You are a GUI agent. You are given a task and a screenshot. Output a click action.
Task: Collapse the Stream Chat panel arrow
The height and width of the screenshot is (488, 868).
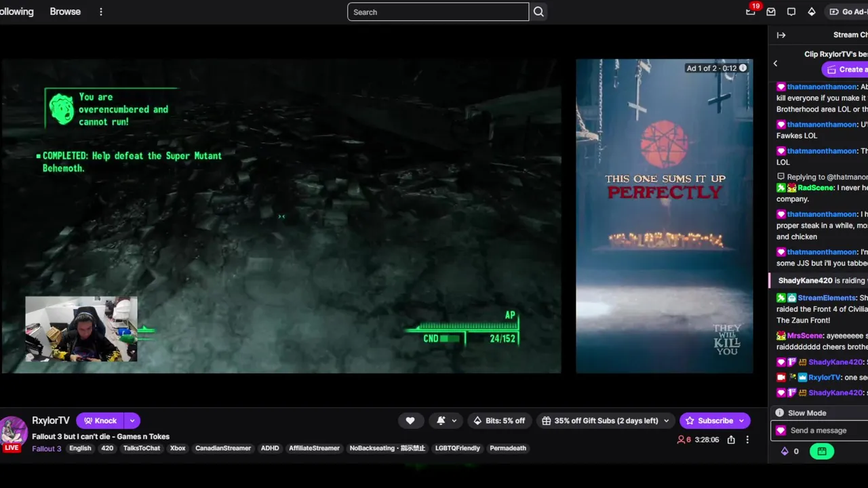click(781, 35)
